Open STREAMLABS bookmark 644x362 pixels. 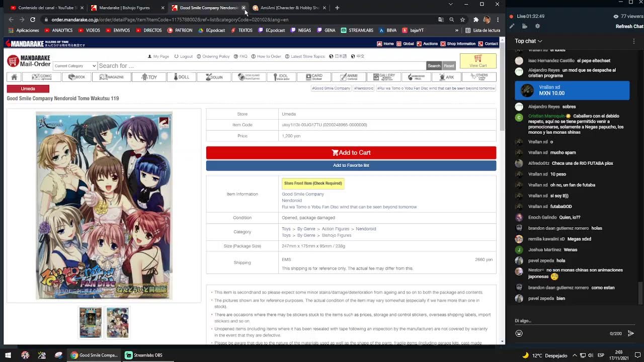[357, 30]
